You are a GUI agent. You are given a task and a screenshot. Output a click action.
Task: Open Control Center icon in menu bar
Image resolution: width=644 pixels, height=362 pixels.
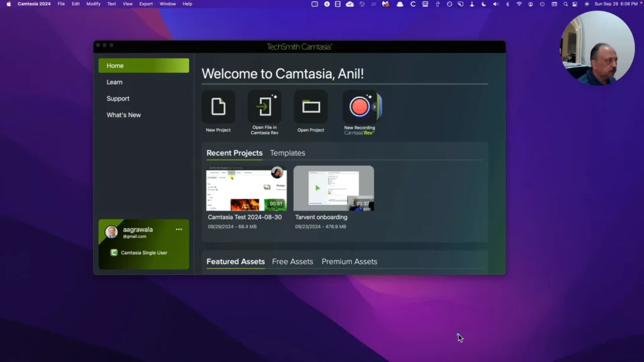click(x=575, y=4)
